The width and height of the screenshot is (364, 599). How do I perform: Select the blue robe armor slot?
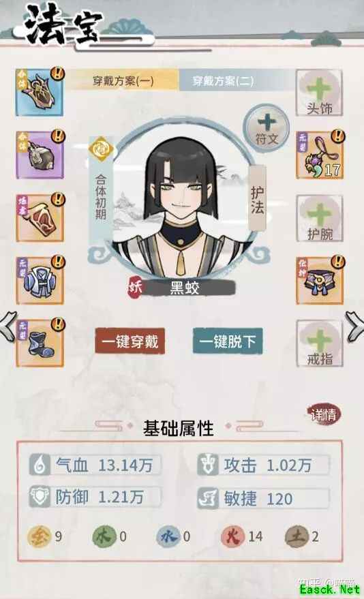[40, 281]
